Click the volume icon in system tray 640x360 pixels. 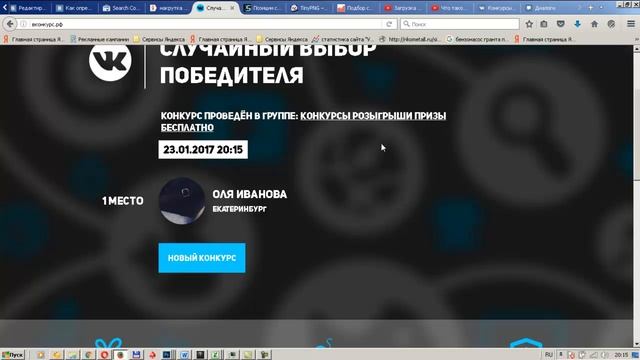pos(605,355)
